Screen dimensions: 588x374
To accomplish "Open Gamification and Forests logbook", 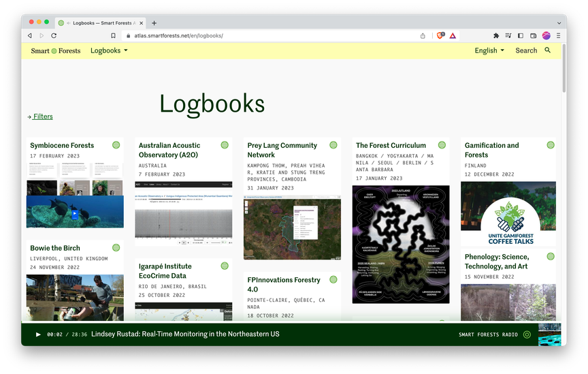I will point(491,150).
